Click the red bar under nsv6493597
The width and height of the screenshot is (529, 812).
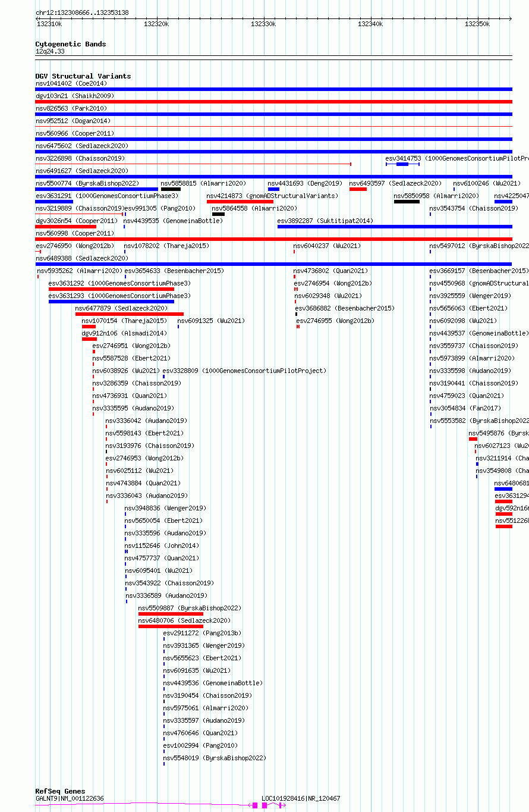click(358, 189)
